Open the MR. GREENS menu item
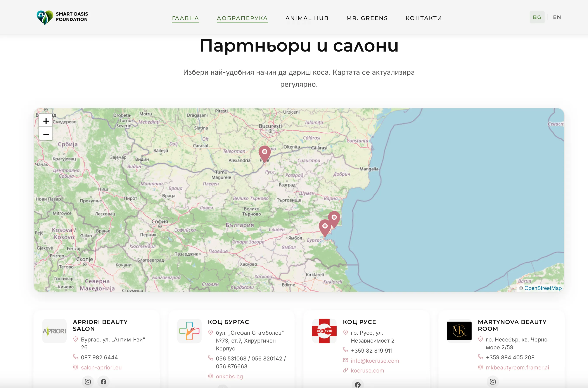This screenshot has width=588, height=388. [367, 18]
